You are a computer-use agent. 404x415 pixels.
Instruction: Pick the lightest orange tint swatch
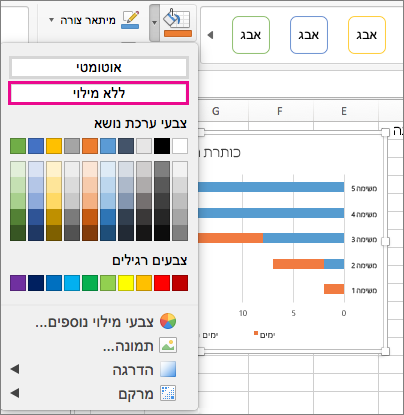click(90, 169)
